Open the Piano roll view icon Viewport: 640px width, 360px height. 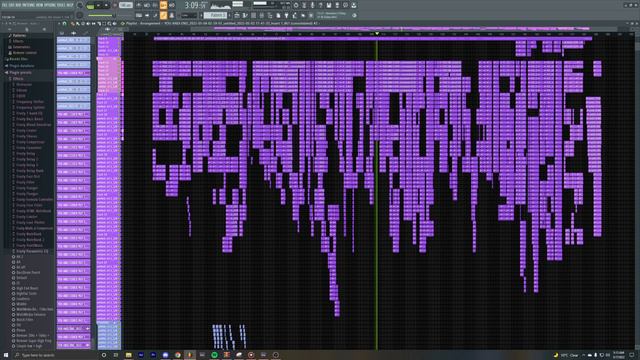pos(245,15)
